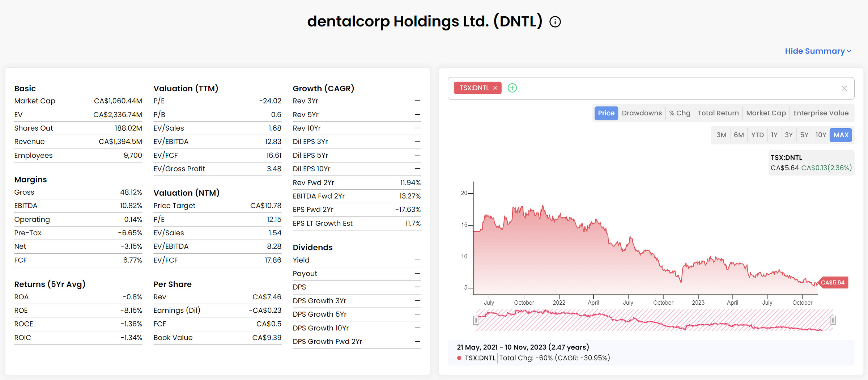
Task: Set chart range to 3M
Action: (x=721, y=135)
